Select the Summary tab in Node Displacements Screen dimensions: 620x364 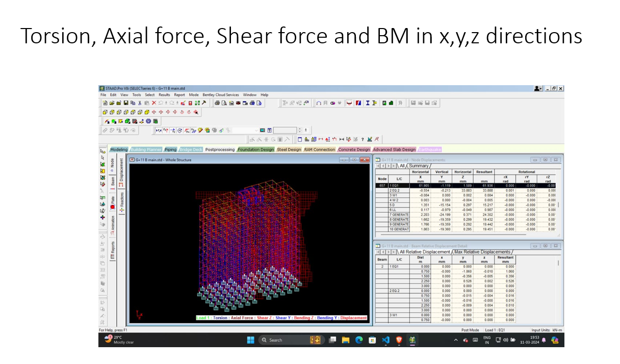(x=419, y=166)
